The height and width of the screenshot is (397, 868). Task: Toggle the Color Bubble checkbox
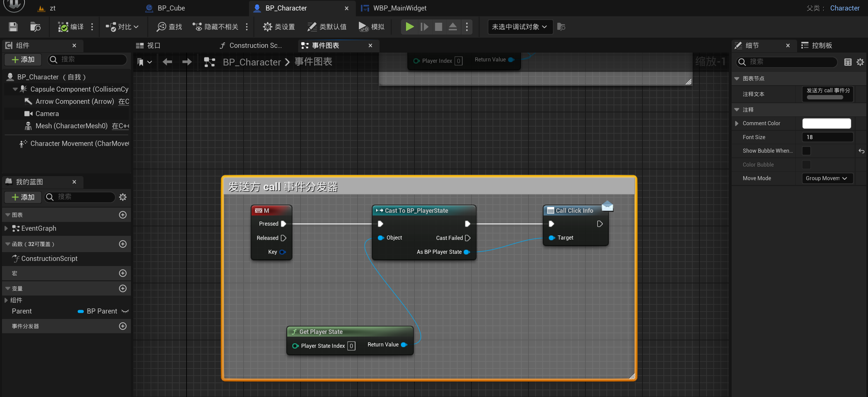coord(806,165)
